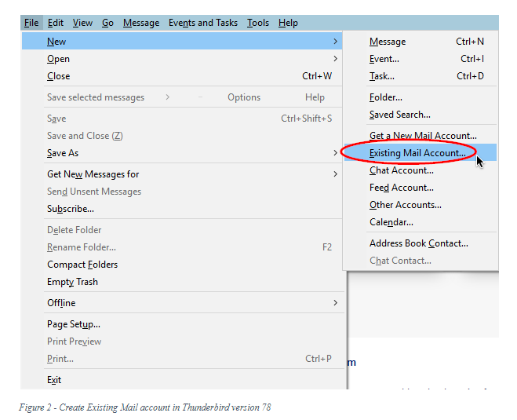Open Events and Tasks menu
The height and width of the screenshot is (420, 517).
coord(203,23)
